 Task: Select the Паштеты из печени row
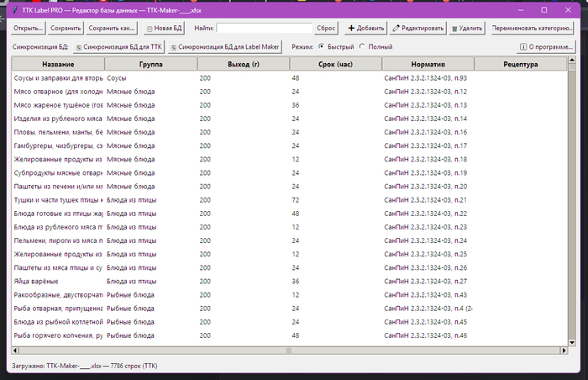[x=289, y=187]
